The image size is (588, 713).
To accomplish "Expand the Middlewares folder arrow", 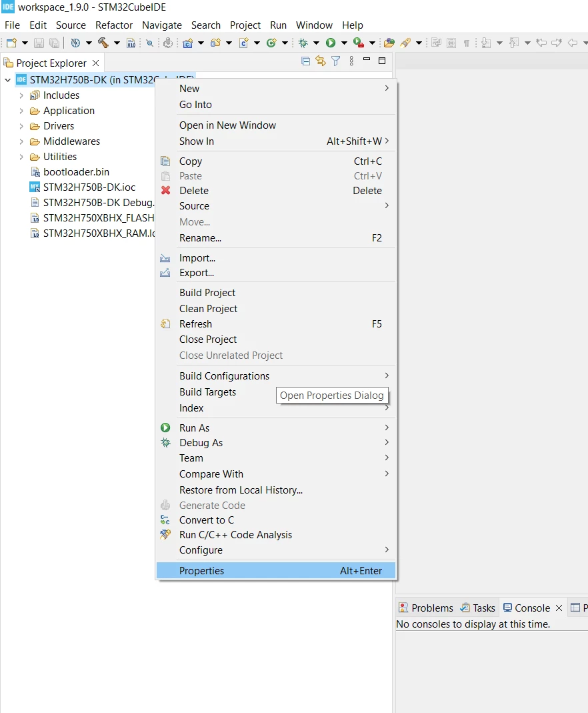I will pyautogui.click(x=21, y=141).
